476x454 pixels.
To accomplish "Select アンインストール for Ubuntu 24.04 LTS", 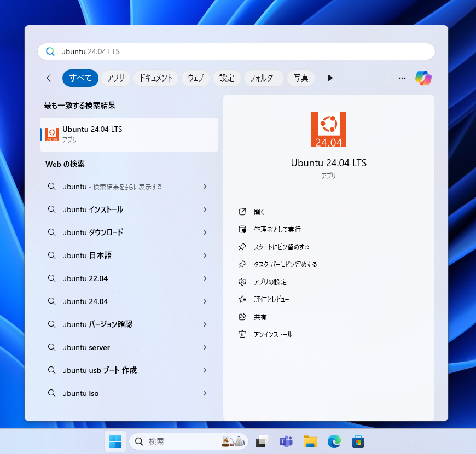I will point(273,334).
